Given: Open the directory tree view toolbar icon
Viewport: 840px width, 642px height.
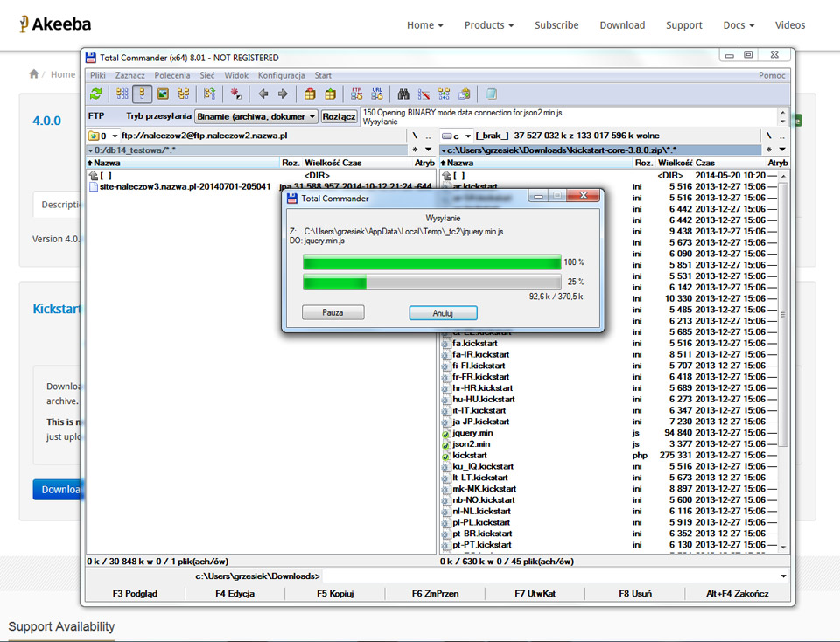Looking at the screenshot, I should point(183,94).
